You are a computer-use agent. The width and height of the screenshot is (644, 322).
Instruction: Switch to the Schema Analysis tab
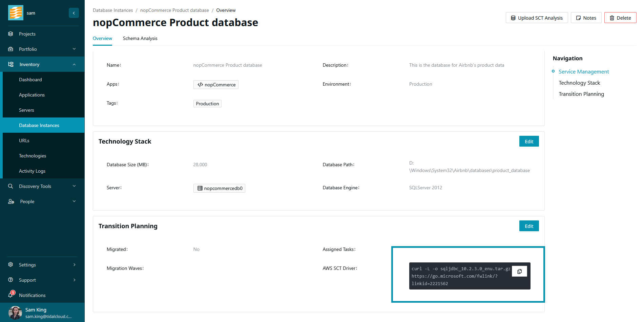pyautogui.click(x=140, y=38)
